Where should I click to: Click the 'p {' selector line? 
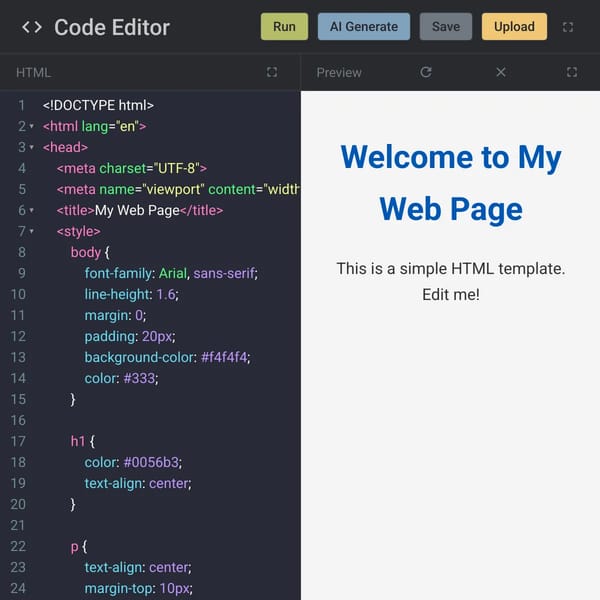click(x=79, y=547)
